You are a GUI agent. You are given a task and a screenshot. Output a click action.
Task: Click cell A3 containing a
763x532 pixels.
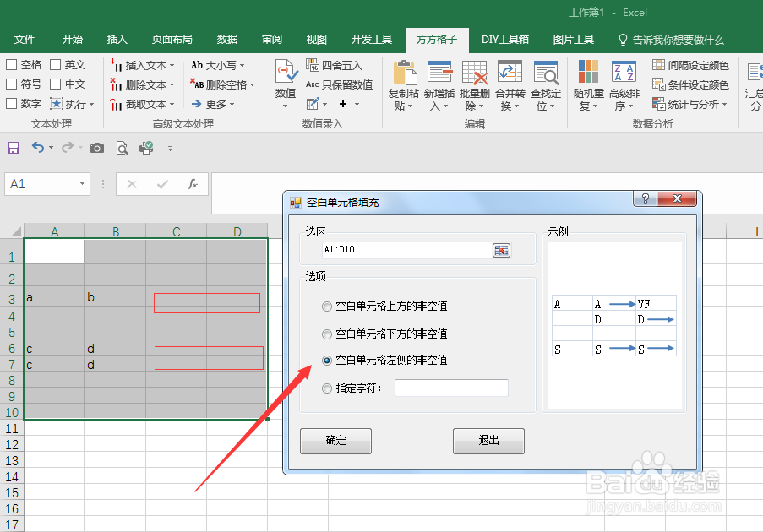pos(54,297)
